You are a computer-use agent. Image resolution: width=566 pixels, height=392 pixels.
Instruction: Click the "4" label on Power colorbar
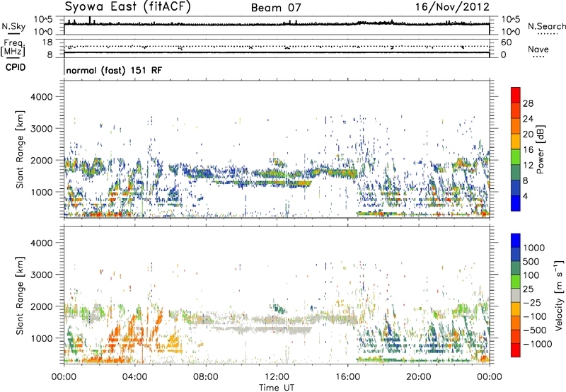point(525,196)
